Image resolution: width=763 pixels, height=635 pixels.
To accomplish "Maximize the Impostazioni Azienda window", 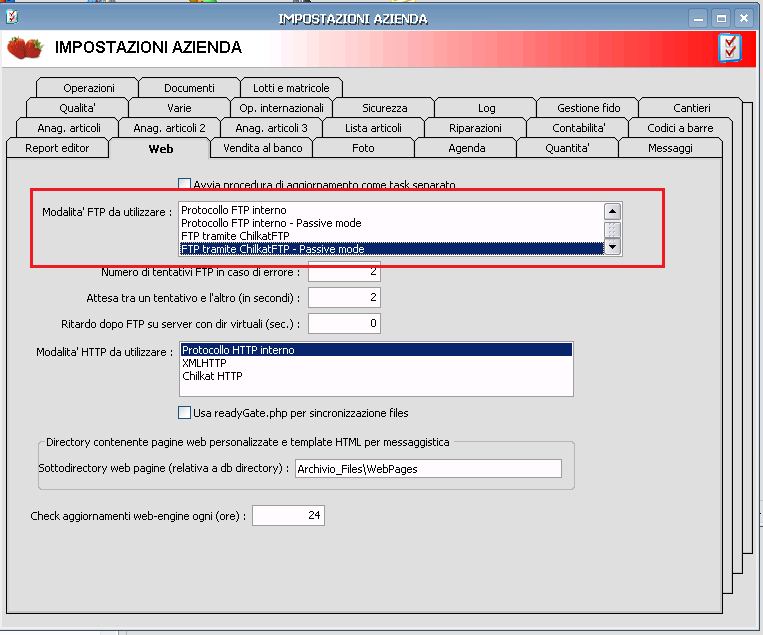I will (x=721, y=19).
